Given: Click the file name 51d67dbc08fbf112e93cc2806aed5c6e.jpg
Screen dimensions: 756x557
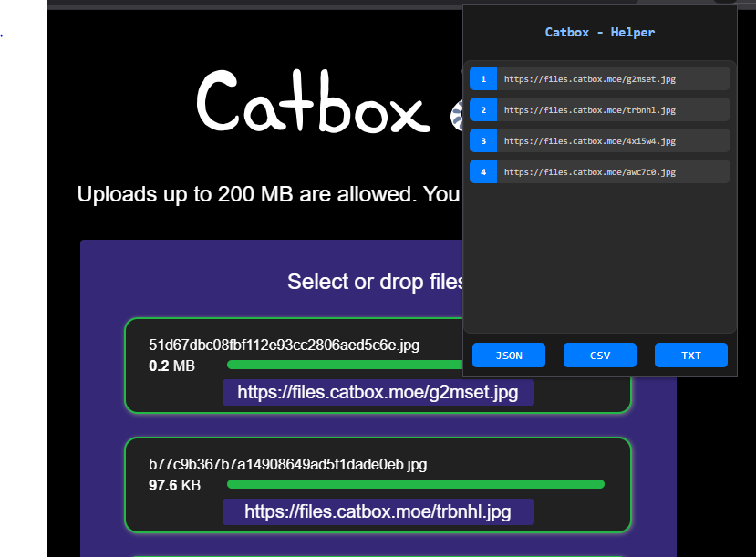Looking at the screenshot, I should [284, 345].
